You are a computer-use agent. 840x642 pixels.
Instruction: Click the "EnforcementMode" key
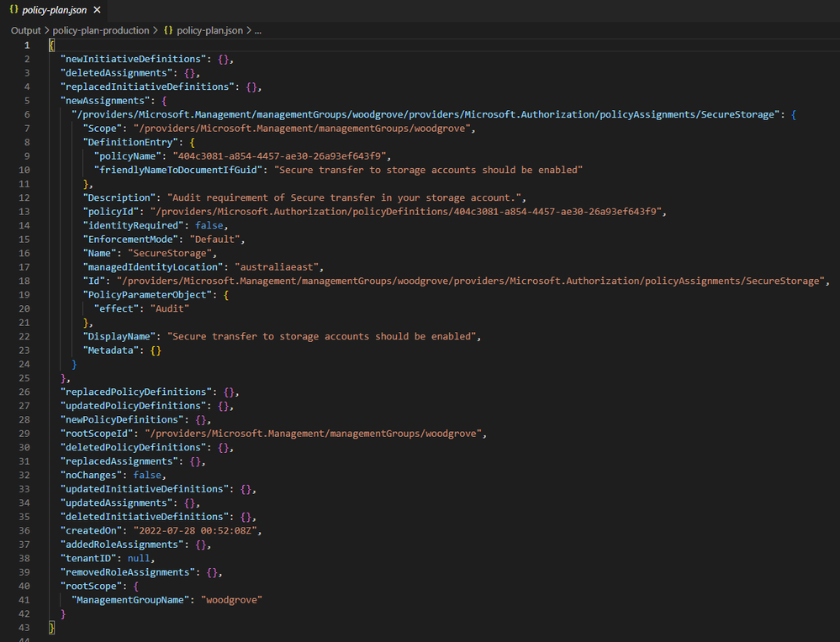pyautogui.click(x=130, y=239)
